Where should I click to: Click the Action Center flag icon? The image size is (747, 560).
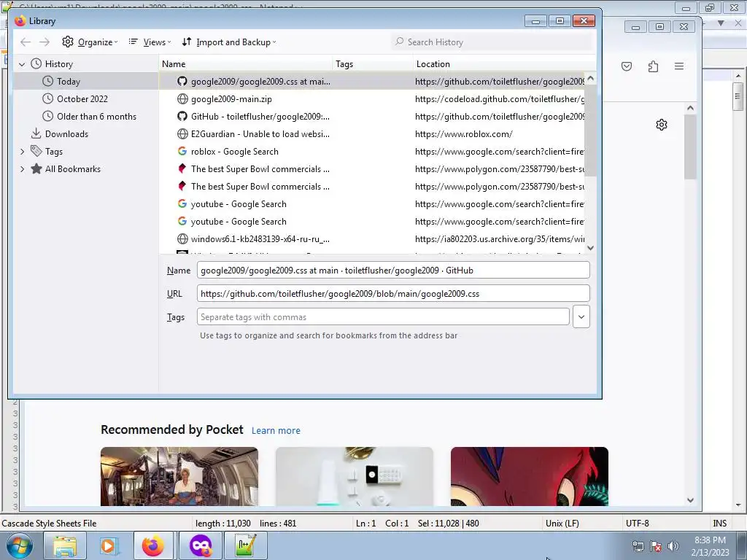656,546
